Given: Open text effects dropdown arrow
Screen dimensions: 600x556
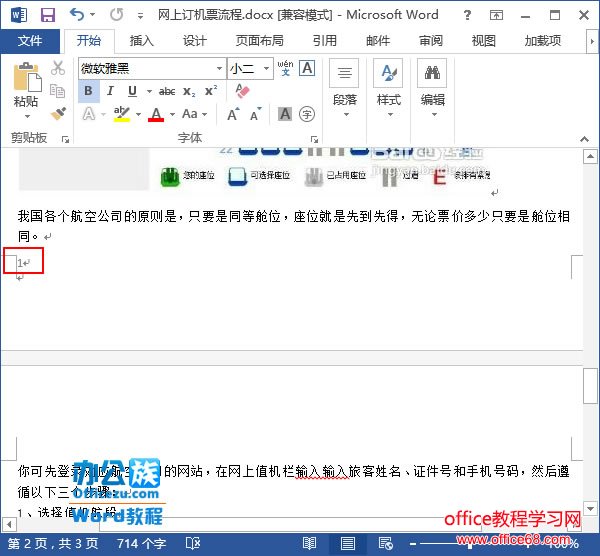Looking at the screenshot, I should [103, 114].
